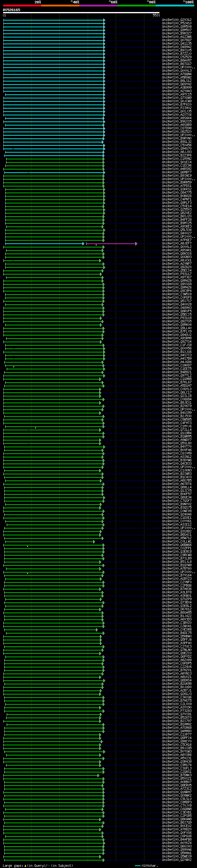
Task: Click the magenta segment of A8JEF7 alignment
Action: pyautogui.click(x=111, y=243)
